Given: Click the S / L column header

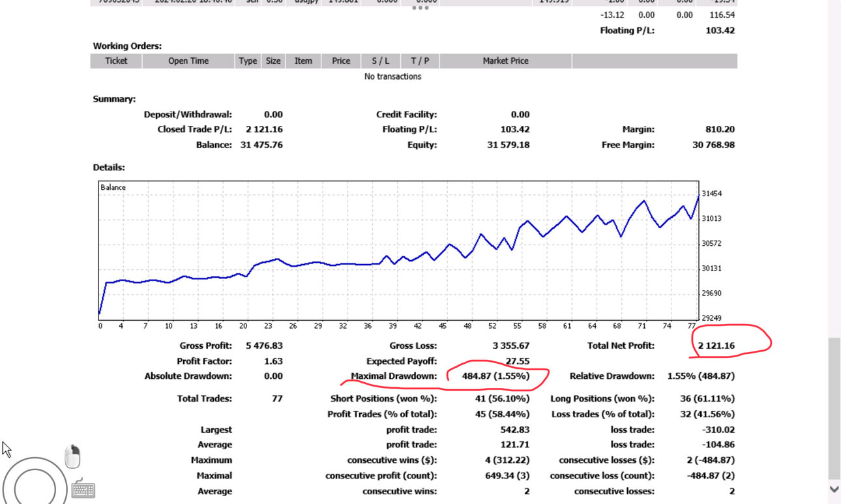Looking at the screenshot, I should (x=381, y=61).
